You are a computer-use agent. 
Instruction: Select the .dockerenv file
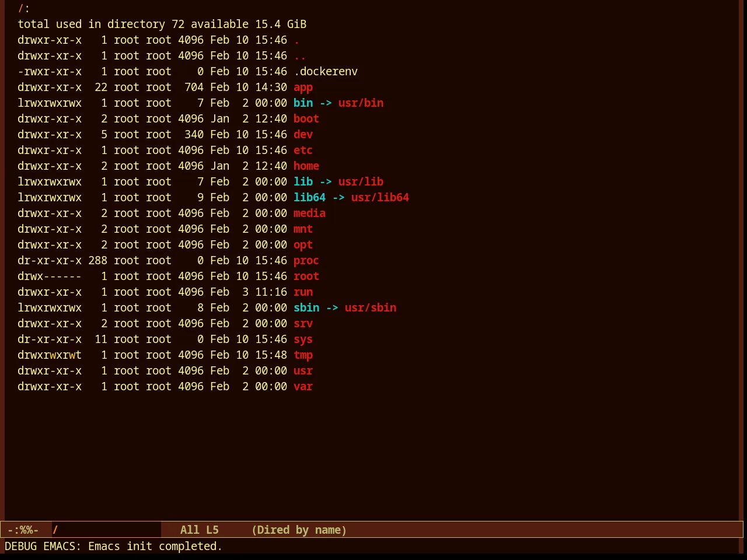tap(326, 72)
